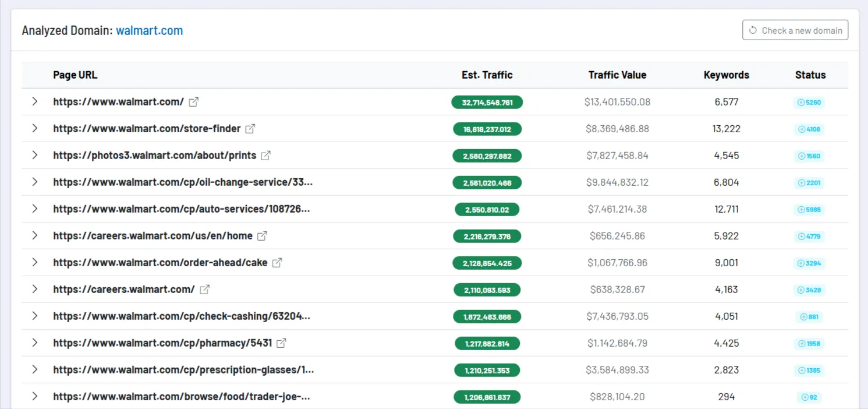Click keywords count 12,711
Screen dimensions: 868x409
click(727, 209)
